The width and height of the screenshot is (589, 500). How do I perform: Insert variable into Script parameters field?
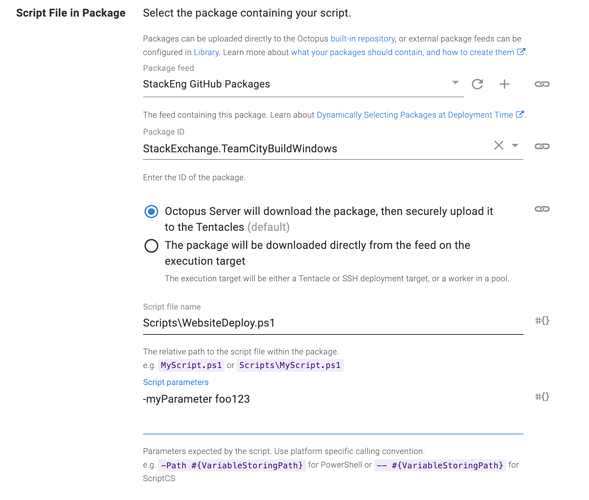tap(542, 396)
